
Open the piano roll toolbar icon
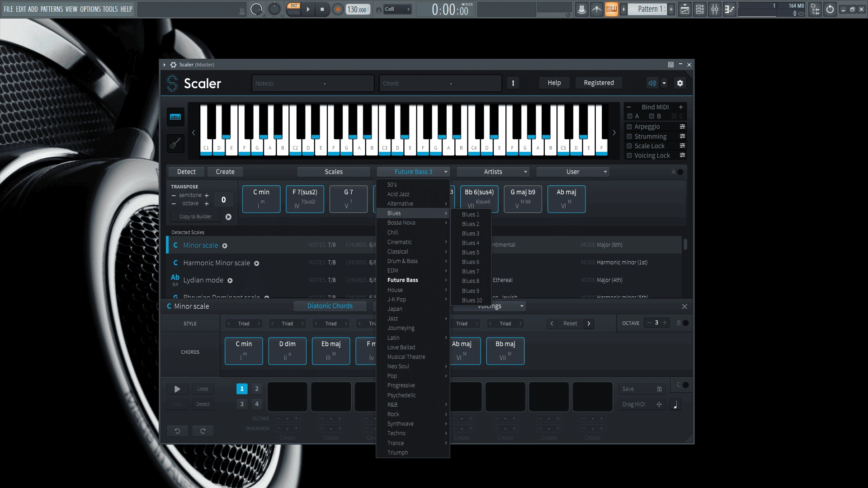[x=729, y=9]
